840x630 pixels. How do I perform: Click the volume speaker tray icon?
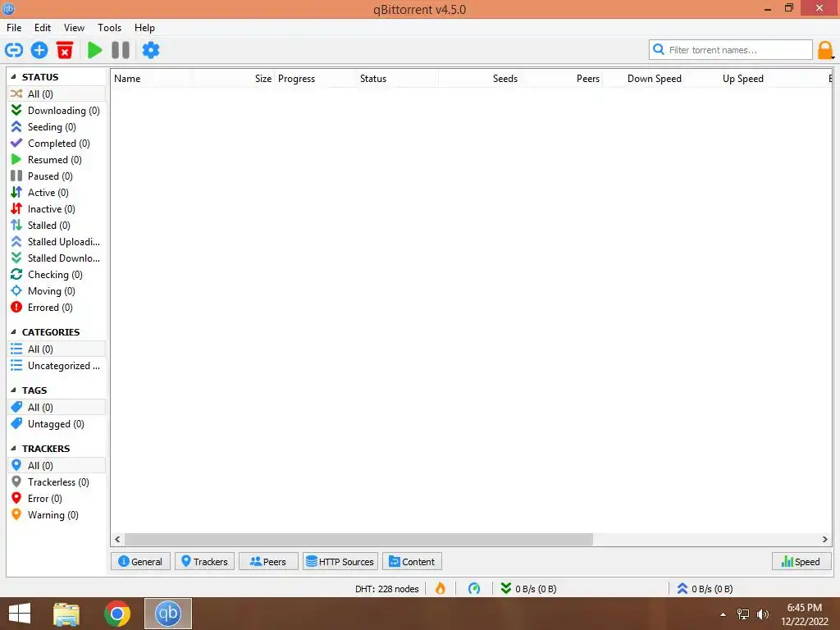[x=762, y=614]
